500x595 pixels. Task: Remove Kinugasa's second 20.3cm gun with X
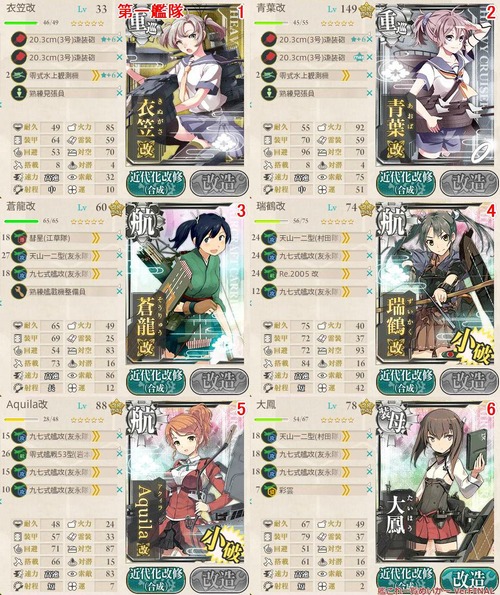point(119,57)
